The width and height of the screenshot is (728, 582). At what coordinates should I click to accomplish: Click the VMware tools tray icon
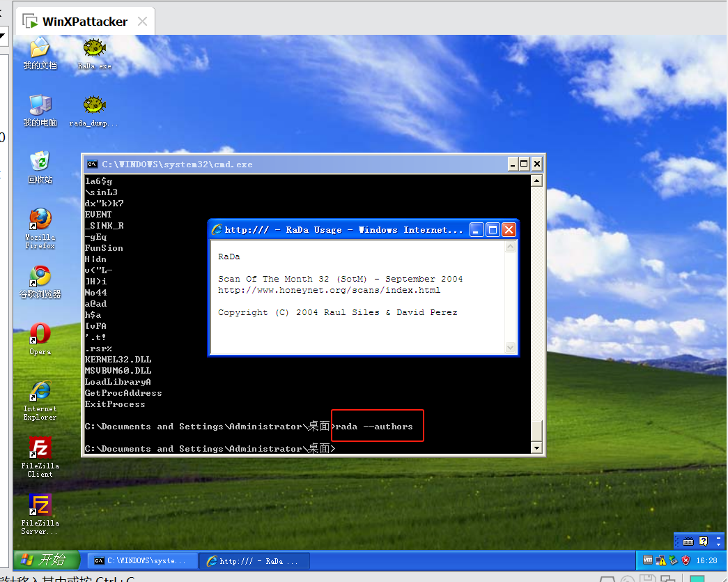(648, 560)
